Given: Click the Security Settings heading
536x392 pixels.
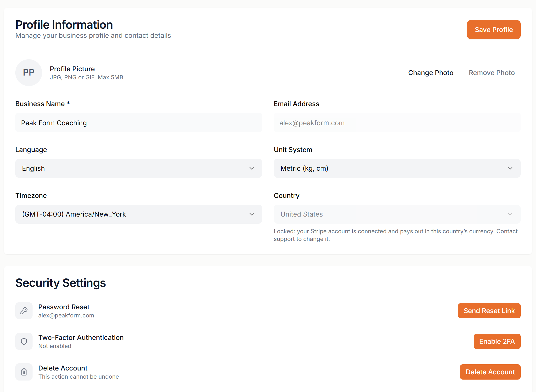Looking at the screenshot, I should pos(61,283).
